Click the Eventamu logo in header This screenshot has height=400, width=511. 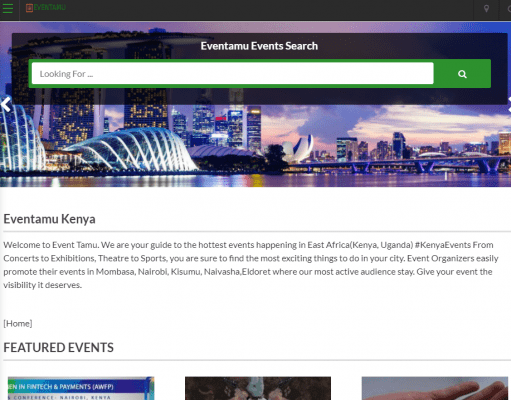pos(46,8)
